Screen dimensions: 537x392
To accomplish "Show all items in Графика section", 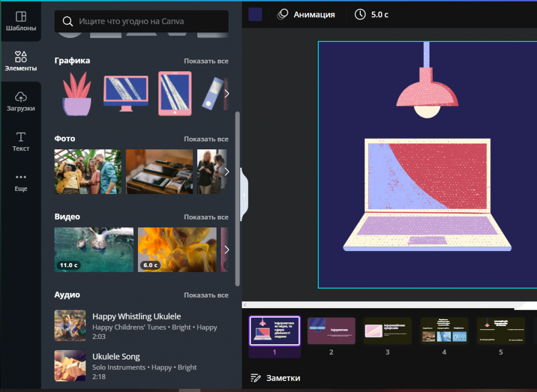I will pyautogui.click(x=206, y=61).
